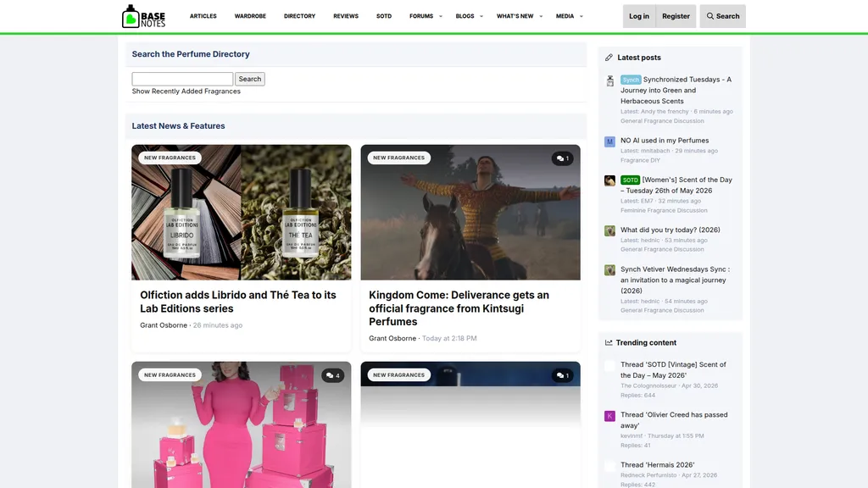Expand the Blogs dropdown arrow
868x488 pixels.
point(481,17)
